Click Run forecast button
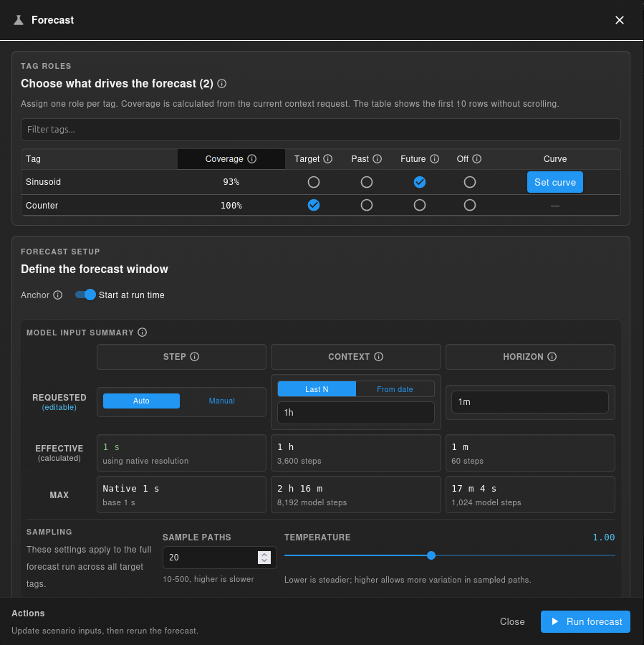 pos(585,621)
